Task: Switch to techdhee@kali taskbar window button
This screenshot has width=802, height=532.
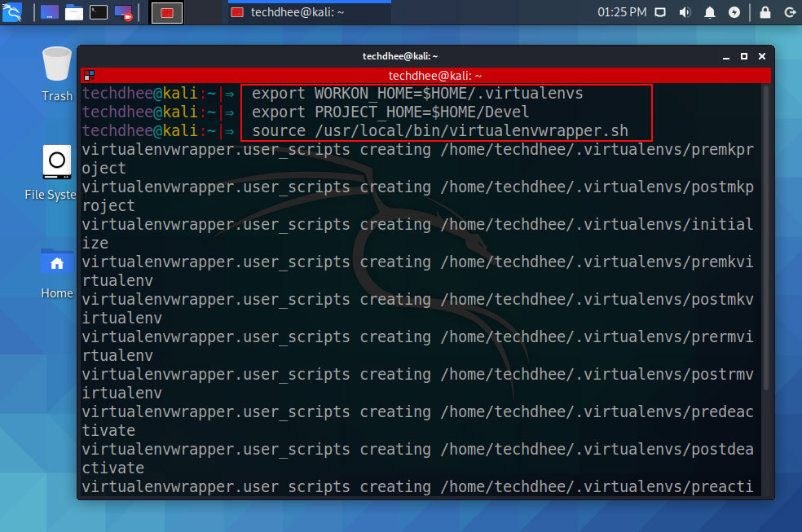Action: pyautogui.click(x=310, y=12)
